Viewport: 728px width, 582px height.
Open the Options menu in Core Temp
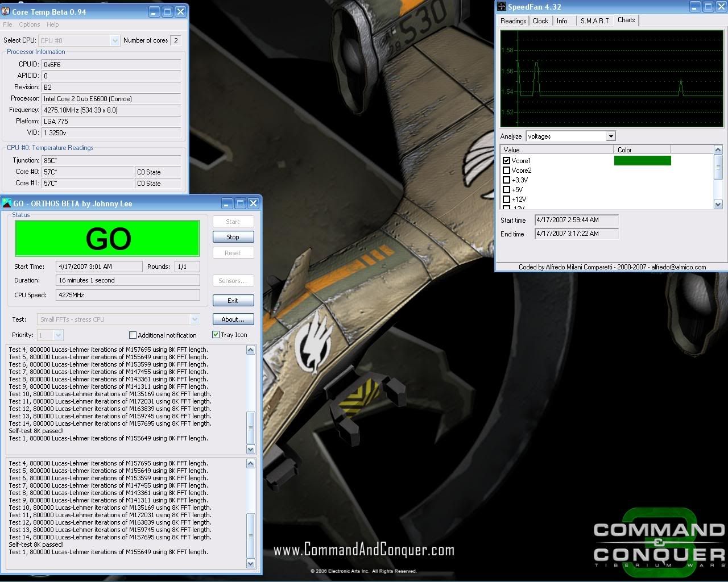(29, 25)
